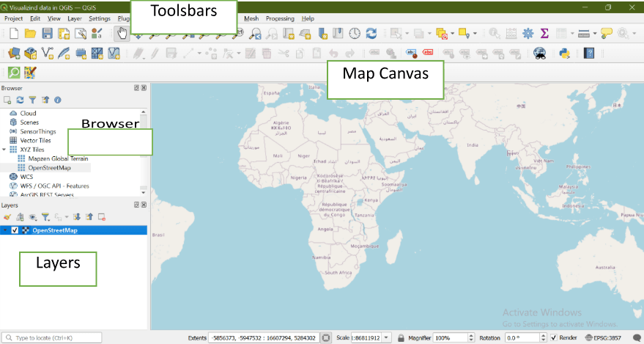This screenshot has height=344, width=644.
Task: Open the Processing menu
Action: pos(280,18)
